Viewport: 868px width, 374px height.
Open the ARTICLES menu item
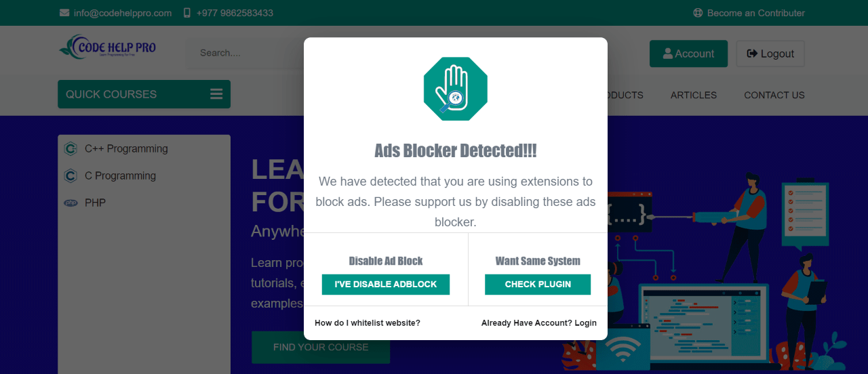[x=694, y=95]
